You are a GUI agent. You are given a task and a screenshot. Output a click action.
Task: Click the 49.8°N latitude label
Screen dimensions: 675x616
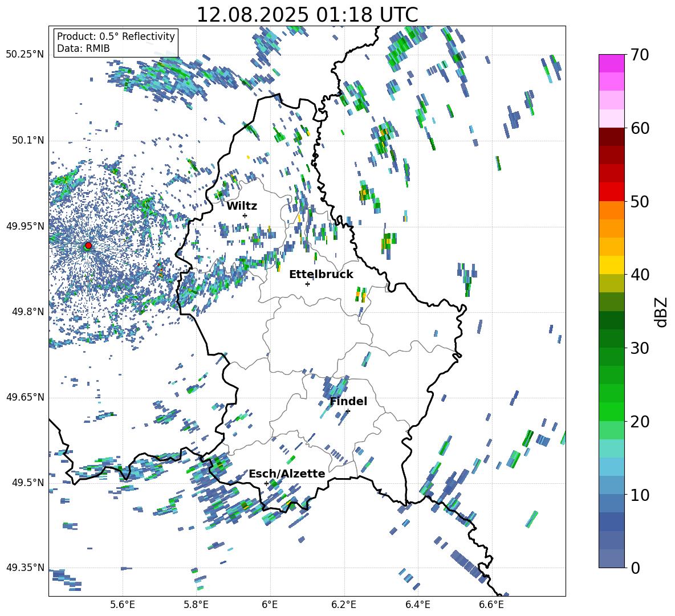click(27, 312)
